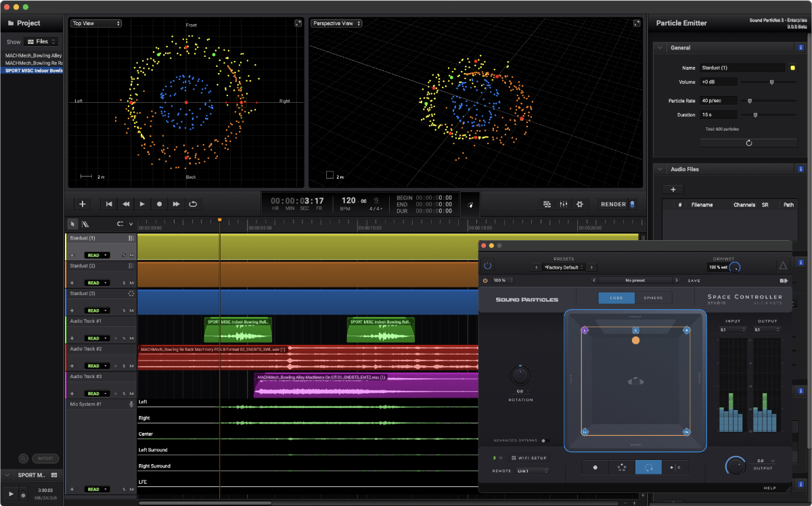The image size is (812, 506).
Task: Solo Audio Track #2
Action: (124, 366)
